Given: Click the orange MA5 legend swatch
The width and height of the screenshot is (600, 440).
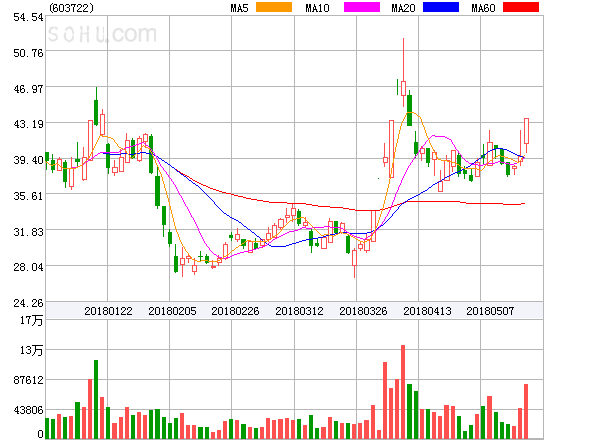Looking at the screenshot, I should (x=274, y=7).
